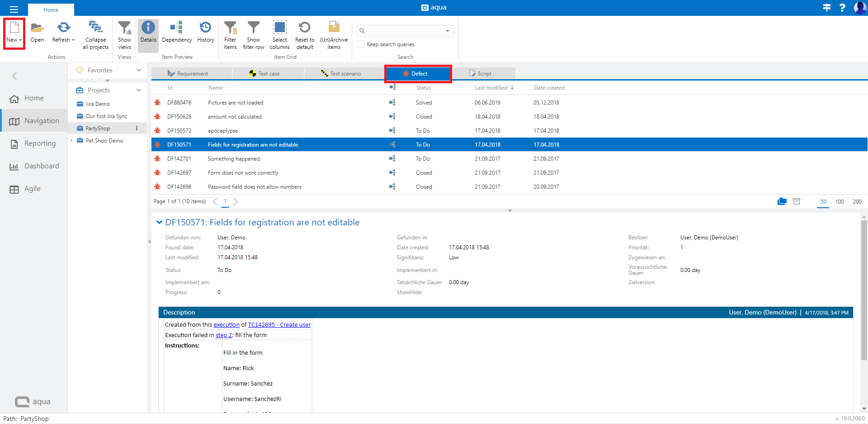Click the (Un)Archive items icon
This screenshot has height=424, width=868.
tap(334, 28)
